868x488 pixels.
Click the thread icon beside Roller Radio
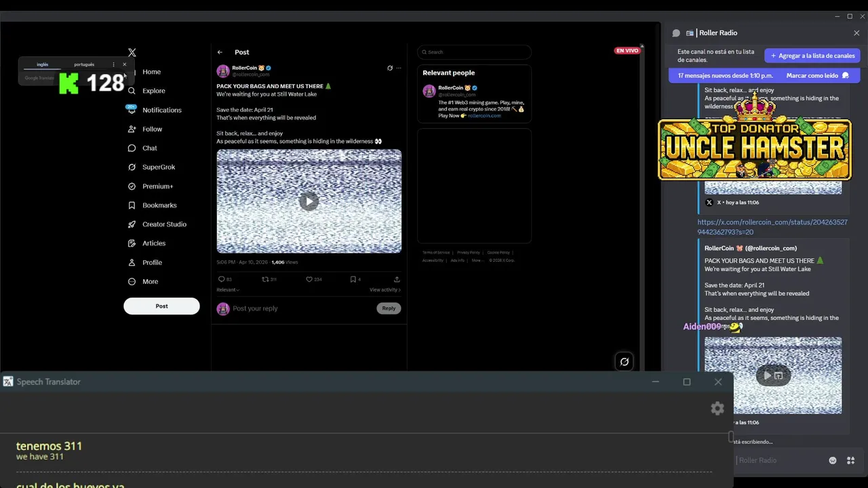coord(676,33)
